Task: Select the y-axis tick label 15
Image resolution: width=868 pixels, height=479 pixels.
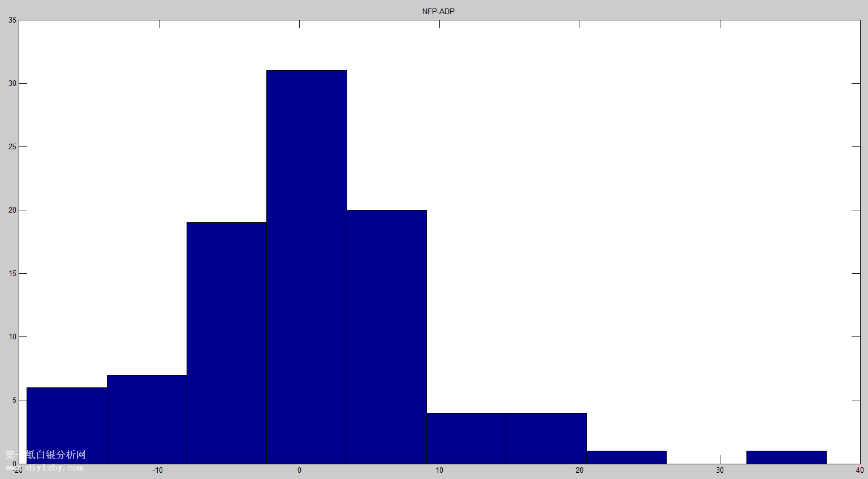Action: 12,273
